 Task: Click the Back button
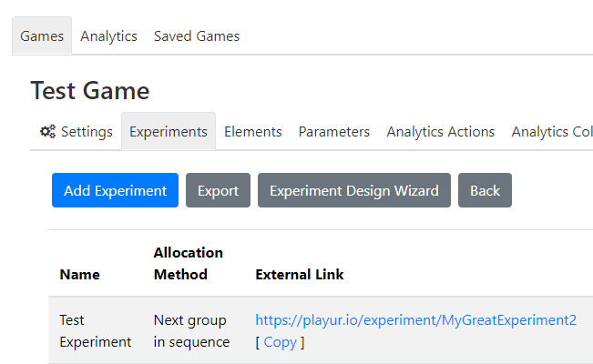pos(485,190)
